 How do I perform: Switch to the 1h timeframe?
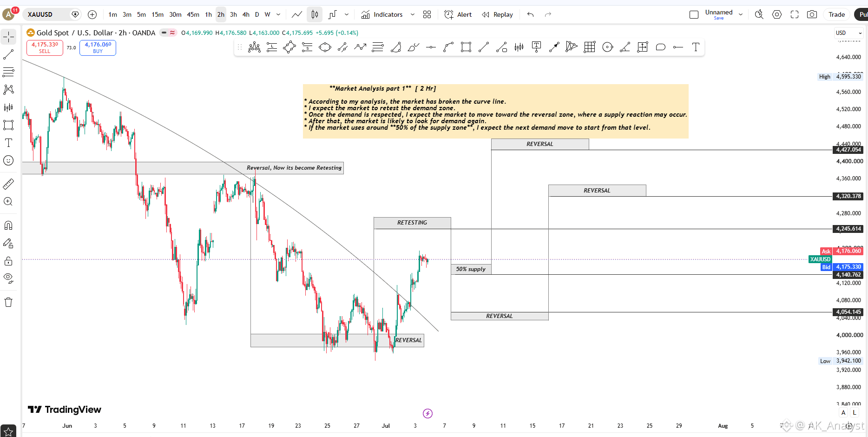(209, 14)
